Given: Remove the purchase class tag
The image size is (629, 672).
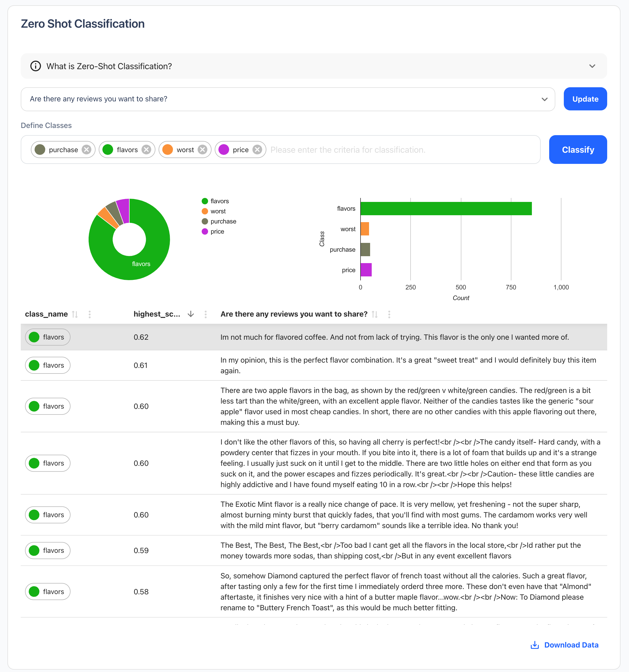Looking at the screenshot, I should pos(86,150).
